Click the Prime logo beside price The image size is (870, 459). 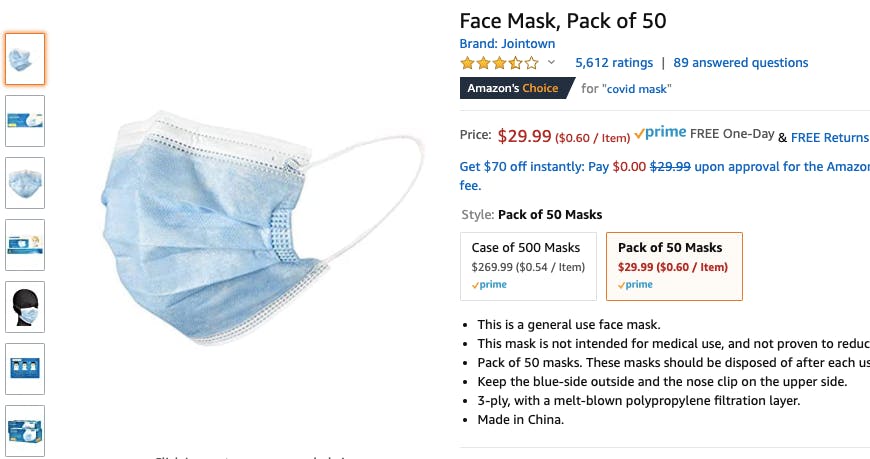pyautogui.click(x=660, y=134)
